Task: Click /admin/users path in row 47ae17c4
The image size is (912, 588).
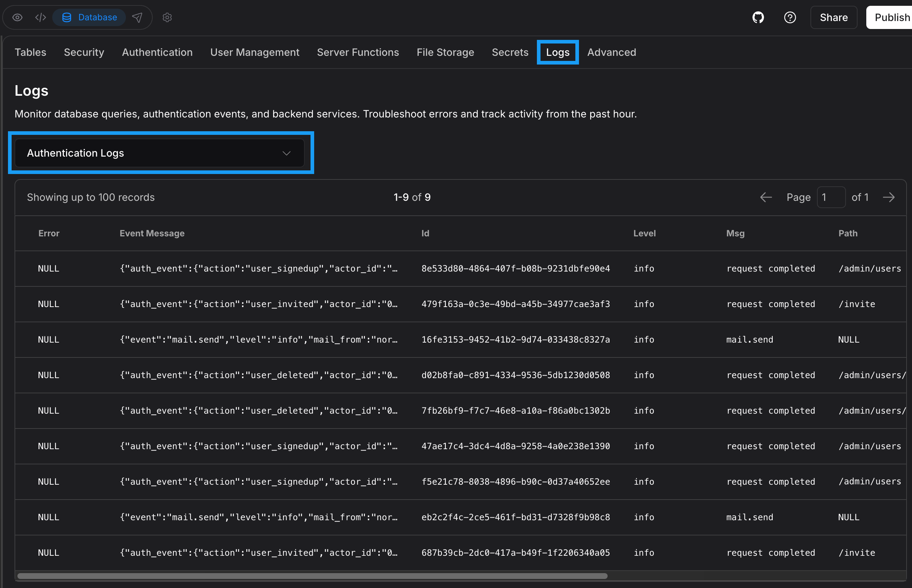Action: [x=870, y=446]
